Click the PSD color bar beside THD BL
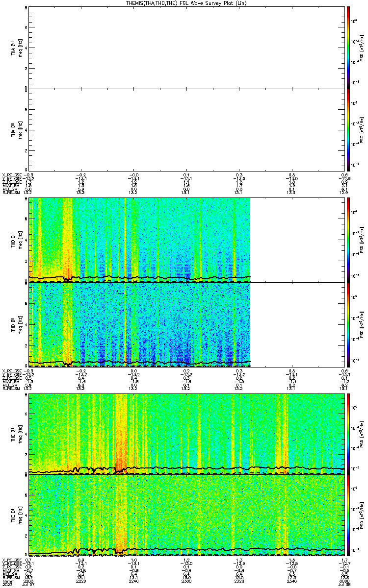 [x=348, y=240]
